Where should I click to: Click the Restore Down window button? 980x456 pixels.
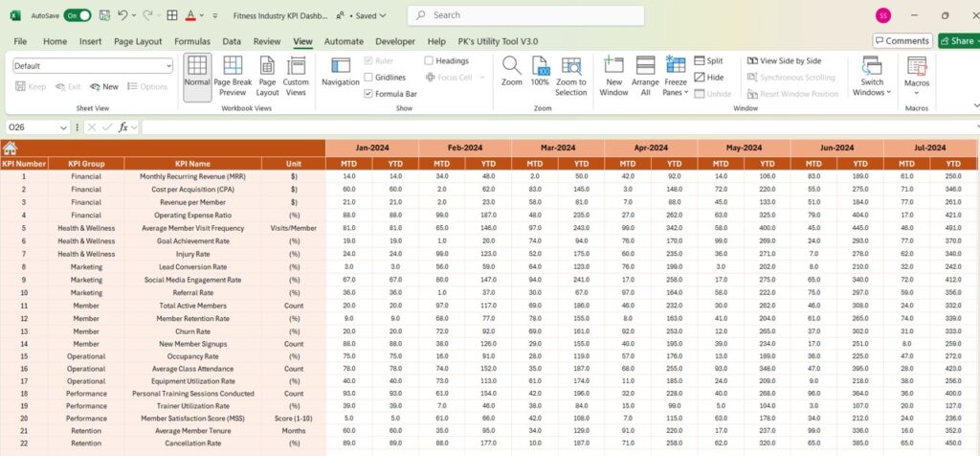click(945, 15)
